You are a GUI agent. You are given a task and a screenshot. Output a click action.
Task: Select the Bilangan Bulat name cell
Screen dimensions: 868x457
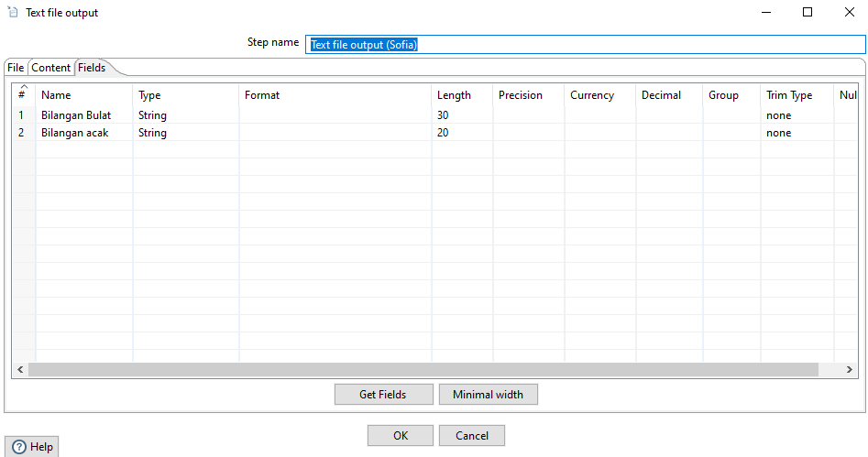(84, 115)
